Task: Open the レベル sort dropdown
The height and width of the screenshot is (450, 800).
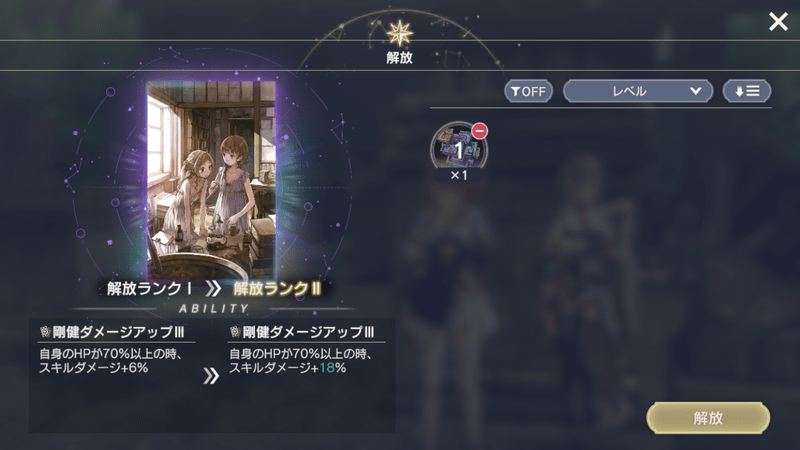Action: (638, 91)
